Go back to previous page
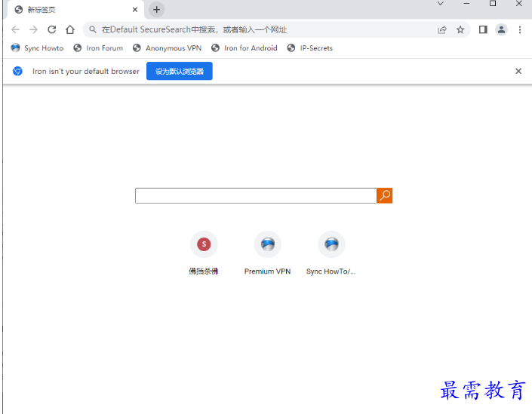Screen dimensions: 532x414 [15, 30]
